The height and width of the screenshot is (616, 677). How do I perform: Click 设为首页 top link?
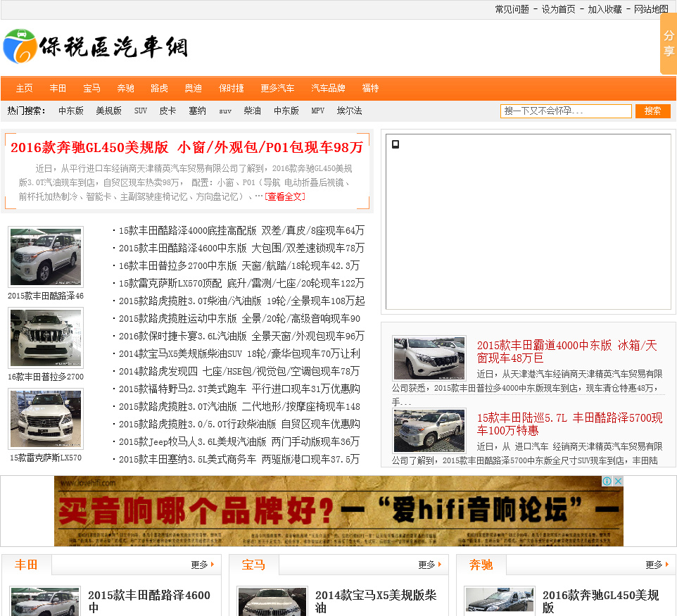558,9
